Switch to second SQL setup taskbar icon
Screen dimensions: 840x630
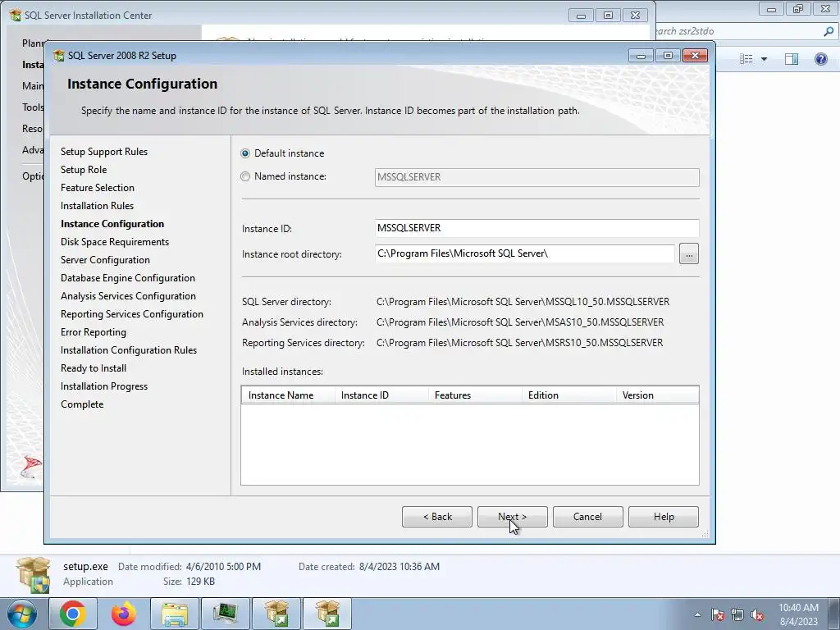point(327,614)
